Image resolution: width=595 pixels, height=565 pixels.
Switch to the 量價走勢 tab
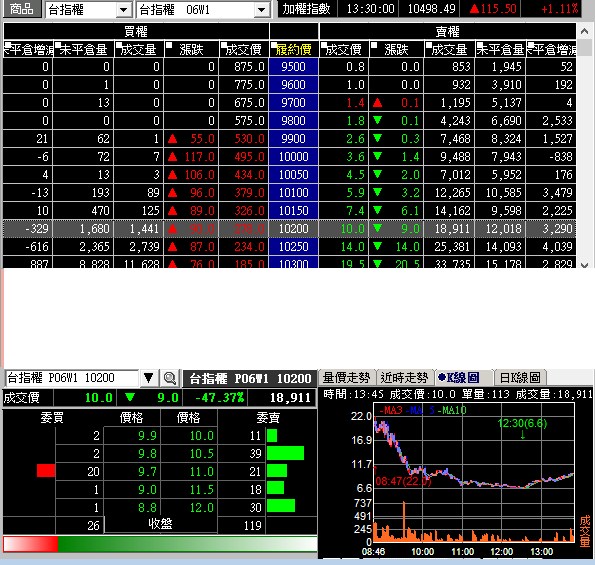point(347,378)
